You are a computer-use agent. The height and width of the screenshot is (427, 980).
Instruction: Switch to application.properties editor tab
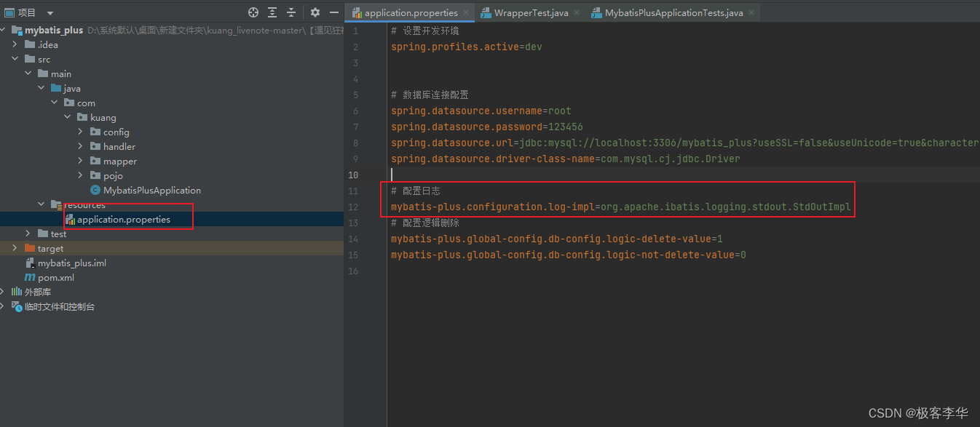coord(411,12)
